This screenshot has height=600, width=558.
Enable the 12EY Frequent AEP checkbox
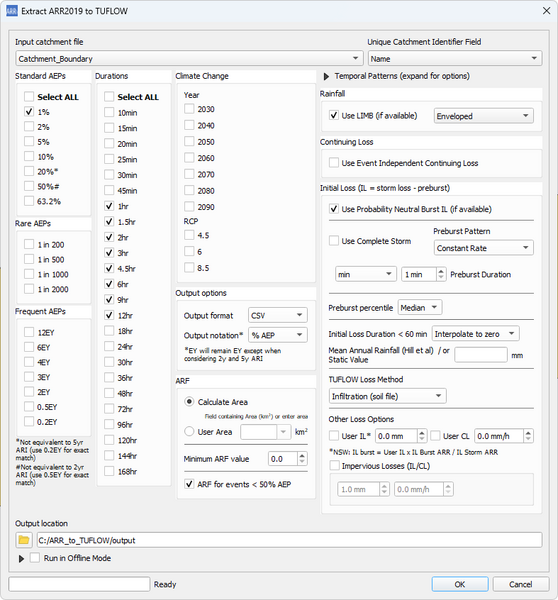[x=29, y=332]
